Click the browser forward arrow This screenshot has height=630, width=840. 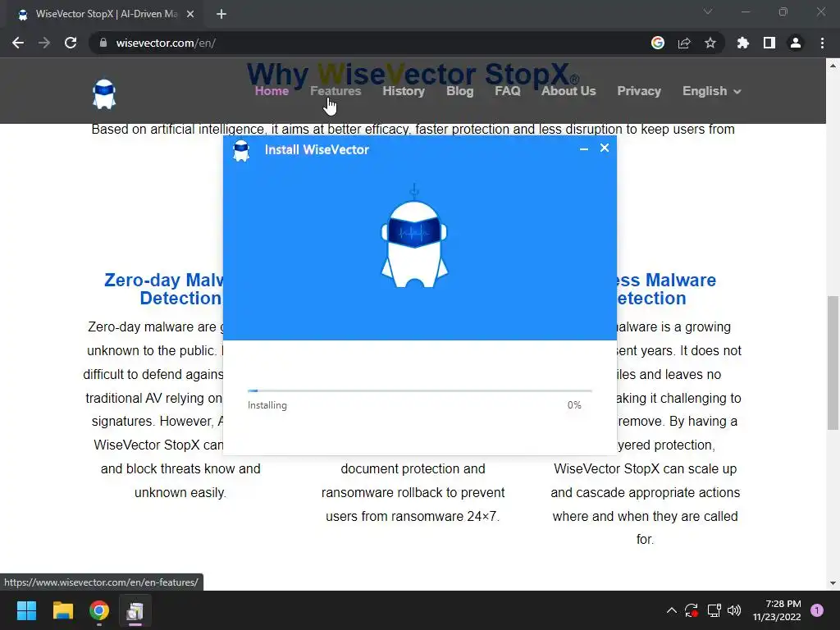click(44, 43)
